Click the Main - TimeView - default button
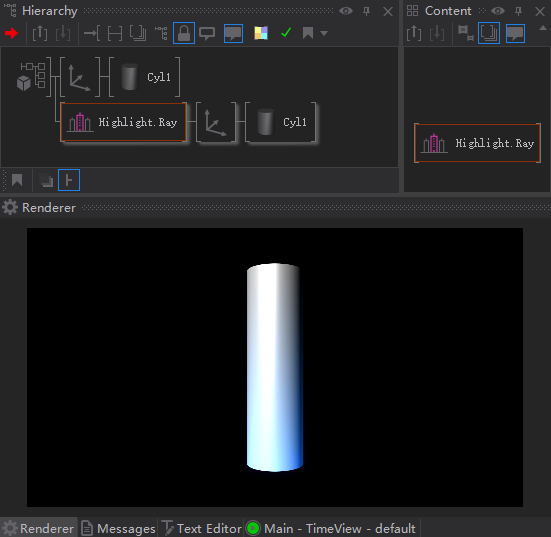551x537 pixels. (331, 529)
